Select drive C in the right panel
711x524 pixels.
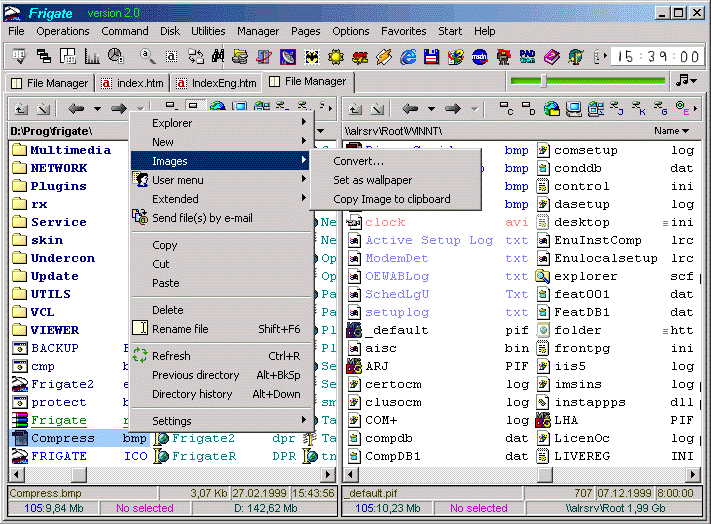point(506,108)
